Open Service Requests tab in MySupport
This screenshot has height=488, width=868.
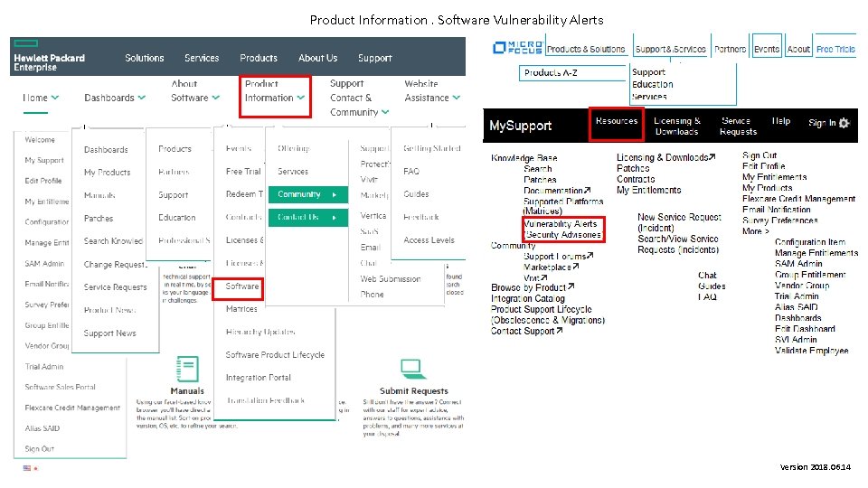pyautogui.click(x=738, y=127)
